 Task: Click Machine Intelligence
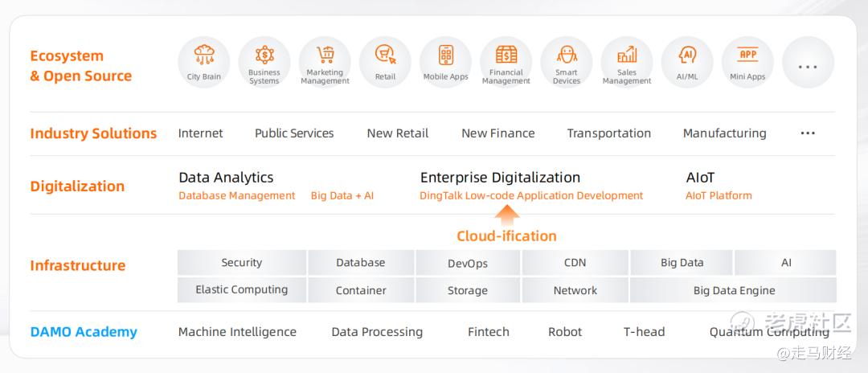[x=237, y=332]
